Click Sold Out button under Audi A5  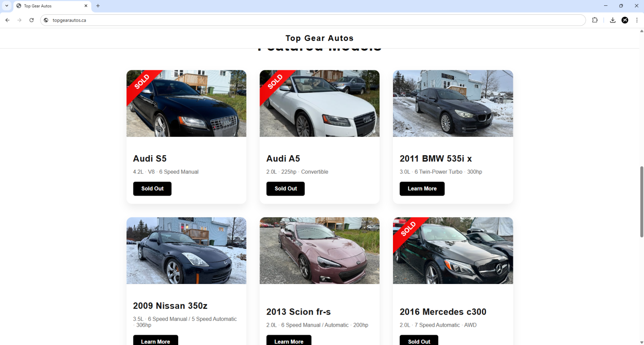(286, 189)
